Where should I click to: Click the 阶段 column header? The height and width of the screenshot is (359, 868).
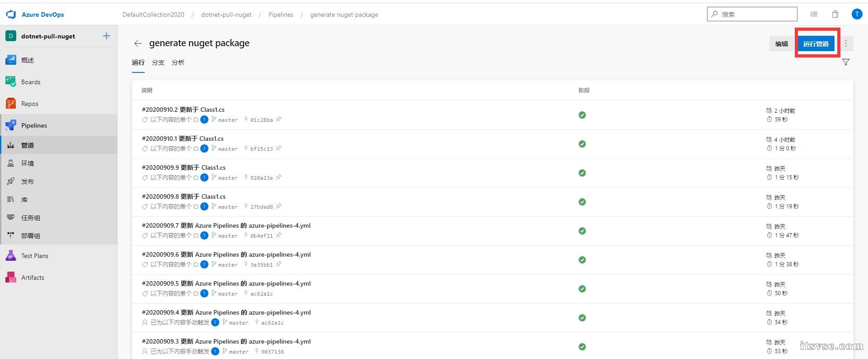point(584,91)
